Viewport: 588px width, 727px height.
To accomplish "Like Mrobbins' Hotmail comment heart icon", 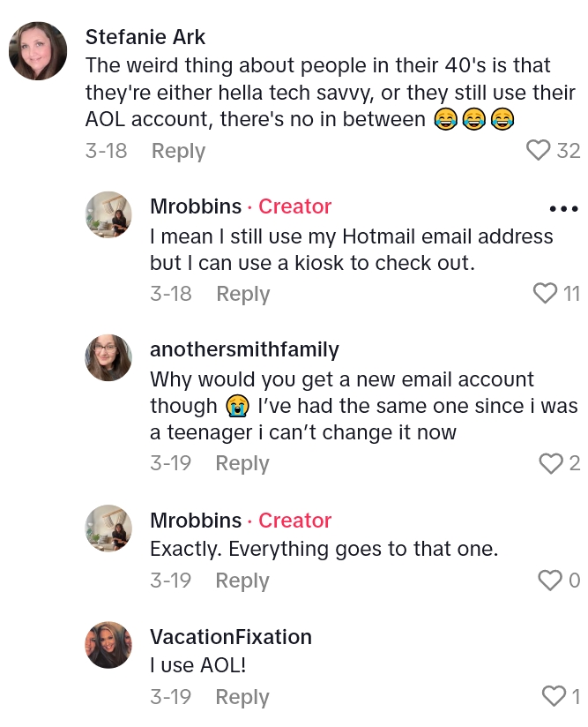I will [546, 293].
